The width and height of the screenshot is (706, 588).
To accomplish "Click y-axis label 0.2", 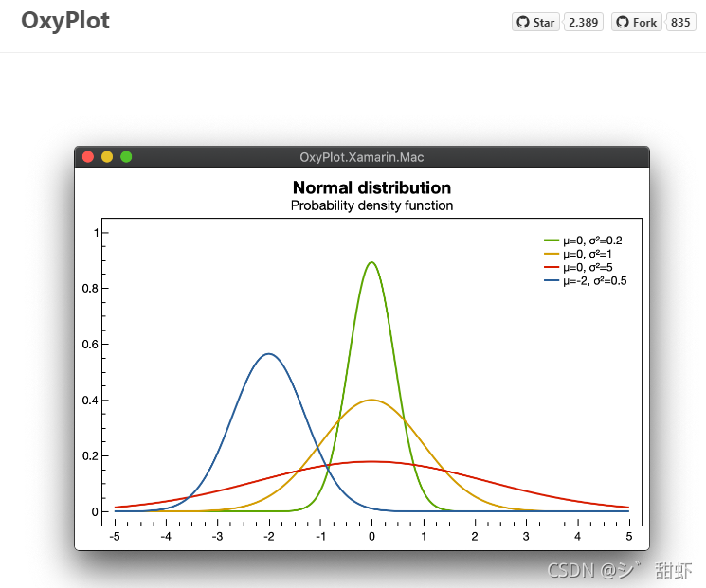I will [x=90, y=456].
